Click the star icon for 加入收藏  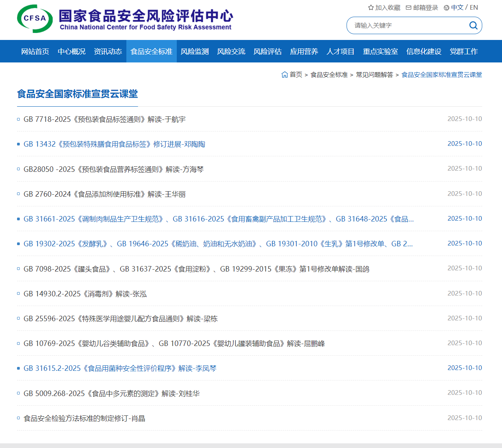pos(371,8)
